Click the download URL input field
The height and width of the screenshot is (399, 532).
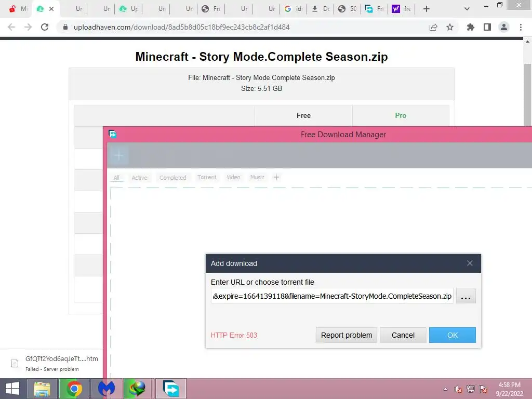(x=332, y=296)
